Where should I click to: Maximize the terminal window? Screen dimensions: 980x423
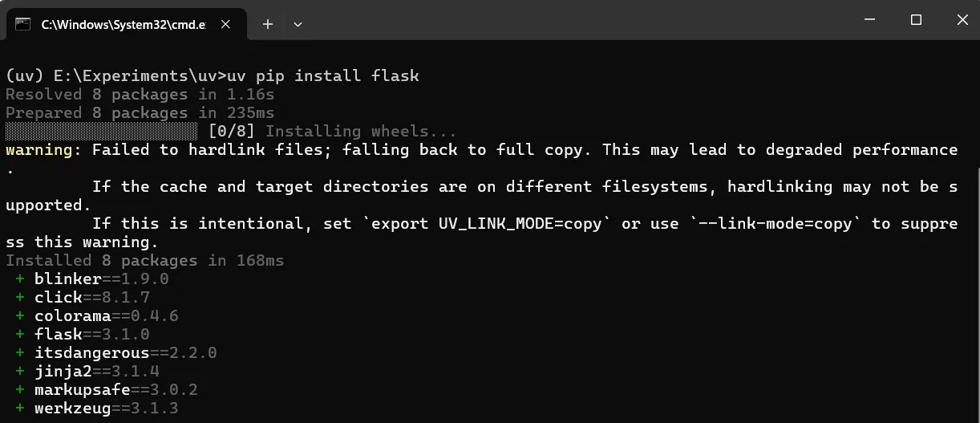point(916,20)
